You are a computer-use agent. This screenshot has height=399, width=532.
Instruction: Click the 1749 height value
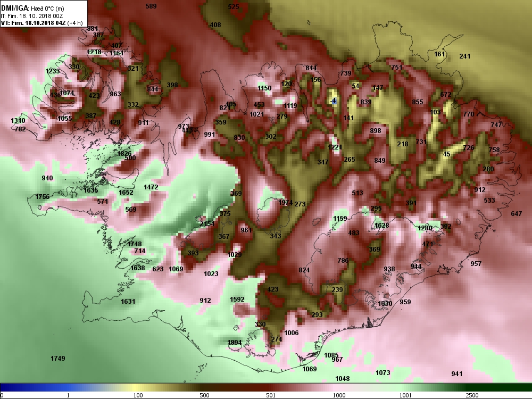(x=57, y=358)
